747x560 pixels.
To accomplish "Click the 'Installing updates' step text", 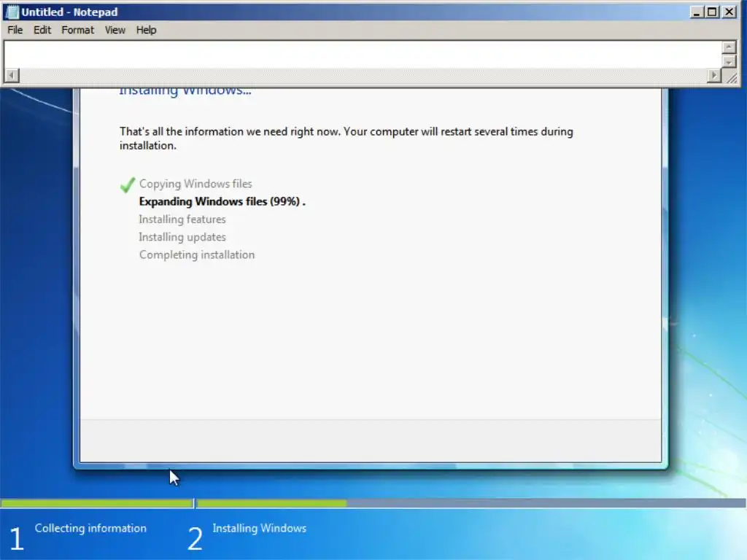I will point(182,237).
